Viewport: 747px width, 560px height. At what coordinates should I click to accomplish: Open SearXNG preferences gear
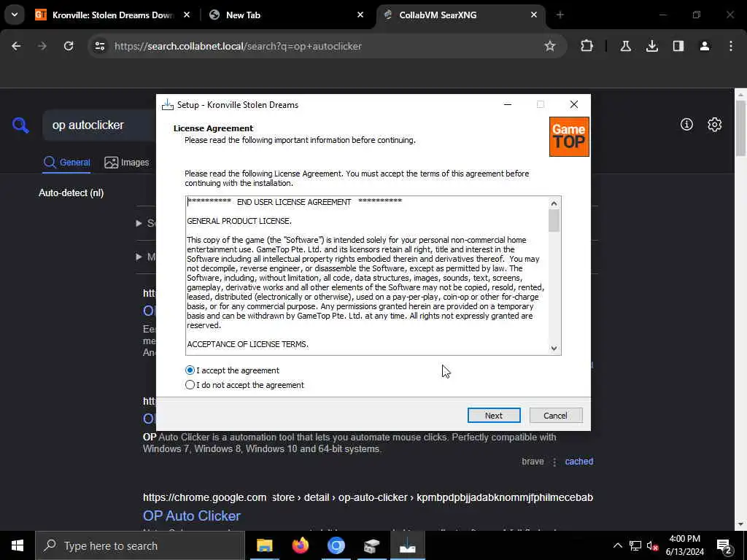pyautogui.click(x=715, y=125)
